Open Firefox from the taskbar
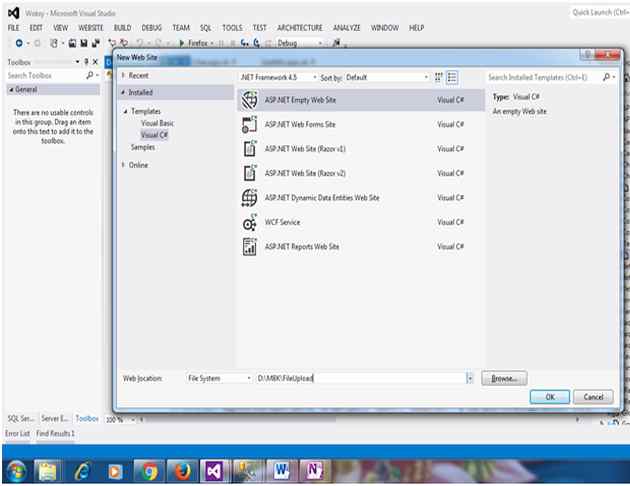 tap(182, 471)
